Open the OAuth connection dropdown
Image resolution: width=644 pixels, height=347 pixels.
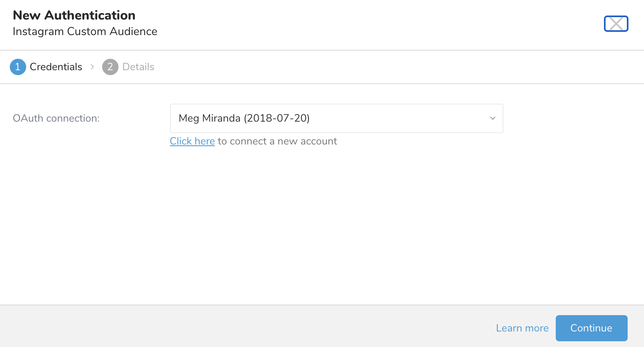336,118
